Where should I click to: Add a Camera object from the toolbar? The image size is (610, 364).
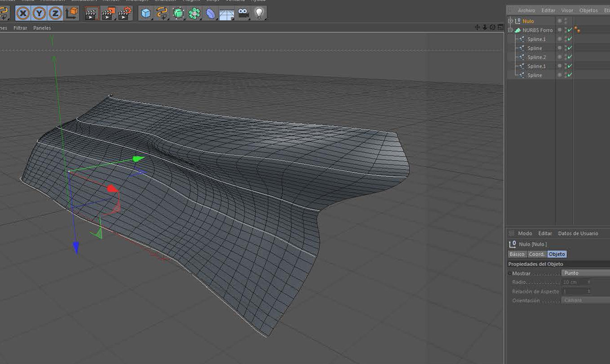click(x=243, y=14)
